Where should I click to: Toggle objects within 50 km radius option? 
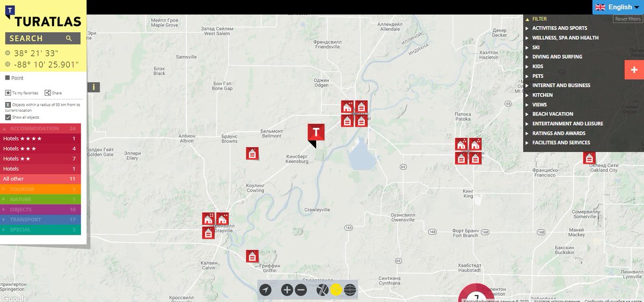point(8,105)
